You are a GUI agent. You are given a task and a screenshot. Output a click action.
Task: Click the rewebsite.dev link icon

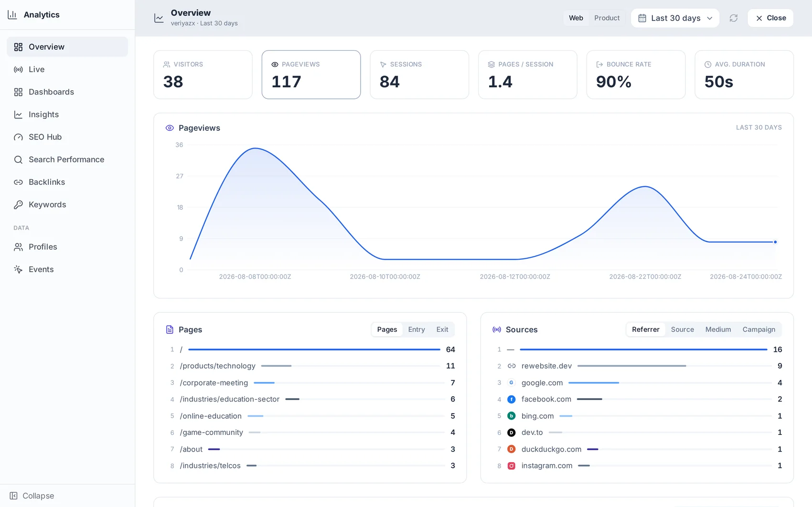(x=512, y=366)
